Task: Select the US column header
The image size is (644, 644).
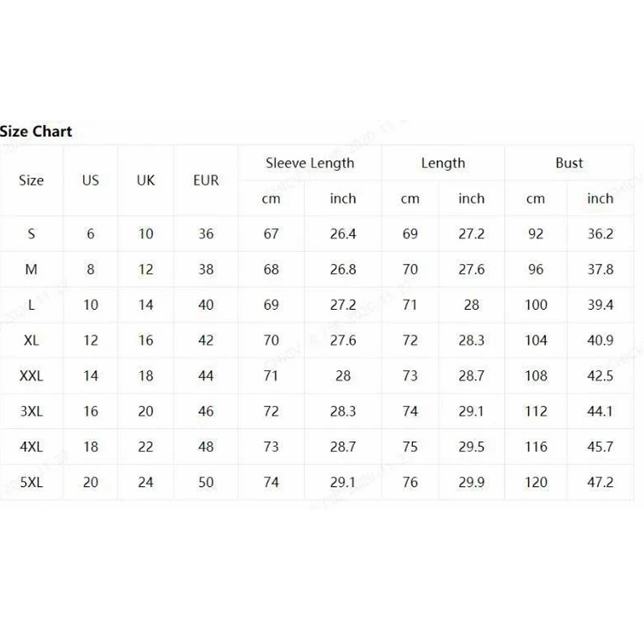Action: click(x=90, y=180)
